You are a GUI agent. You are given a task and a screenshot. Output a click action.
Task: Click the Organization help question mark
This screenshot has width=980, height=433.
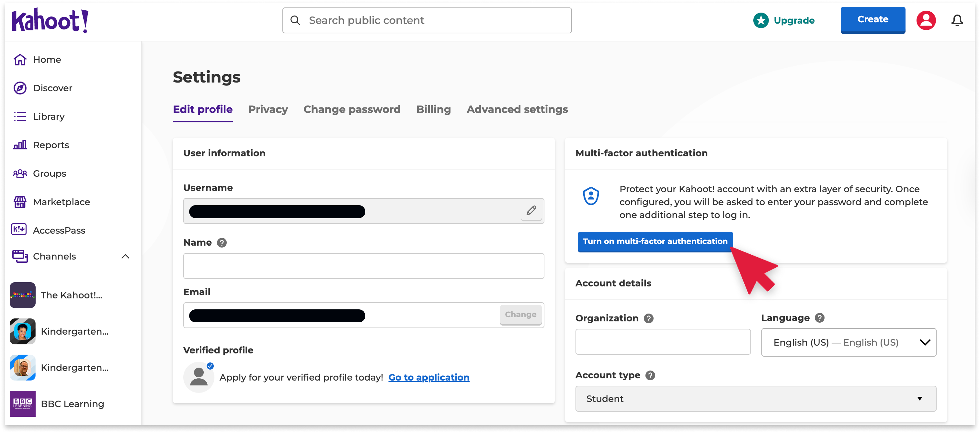[648, 318]
